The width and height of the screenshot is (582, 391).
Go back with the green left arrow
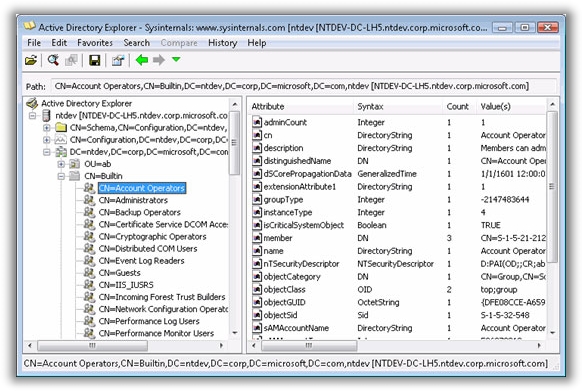(142, 60)
